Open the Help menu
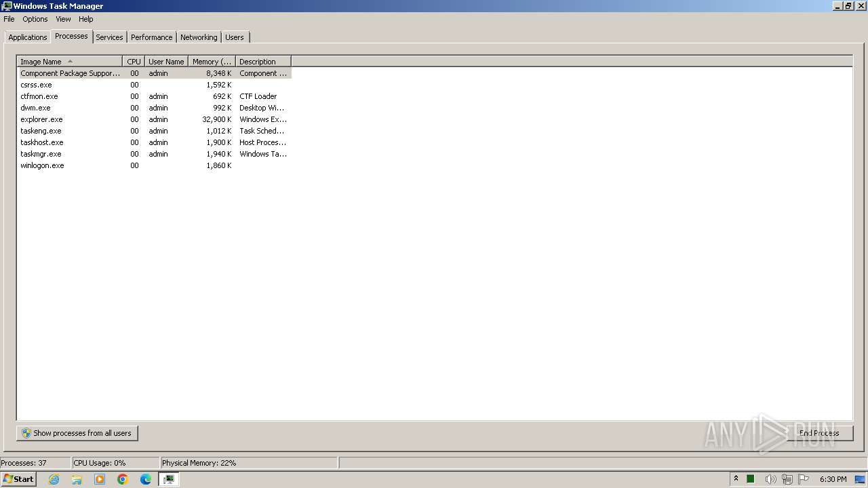The height and width of the screenshot is (488, 868). tap(85, 19)
